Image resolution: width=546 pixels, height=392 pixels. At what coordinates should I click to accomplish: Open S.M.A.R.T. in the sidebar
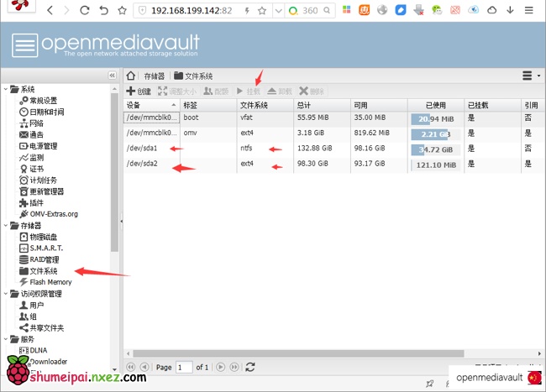[46, 248]
